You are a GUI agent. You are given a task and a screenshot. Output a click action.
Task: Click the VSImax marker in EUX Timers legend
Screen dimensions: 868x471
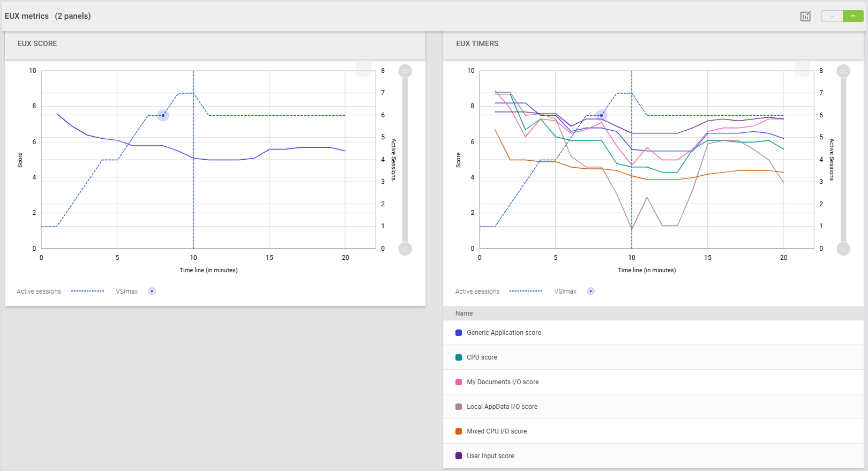590,291
